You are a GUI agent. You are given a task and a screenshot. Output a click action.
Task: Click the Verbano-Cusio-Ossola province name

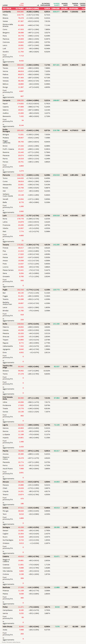[8, 195]
